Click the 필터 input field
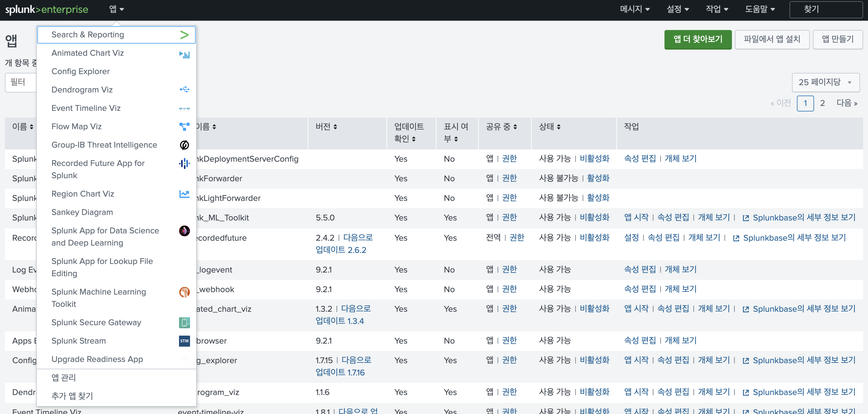 pyautogui.click(x=21, y=82)
